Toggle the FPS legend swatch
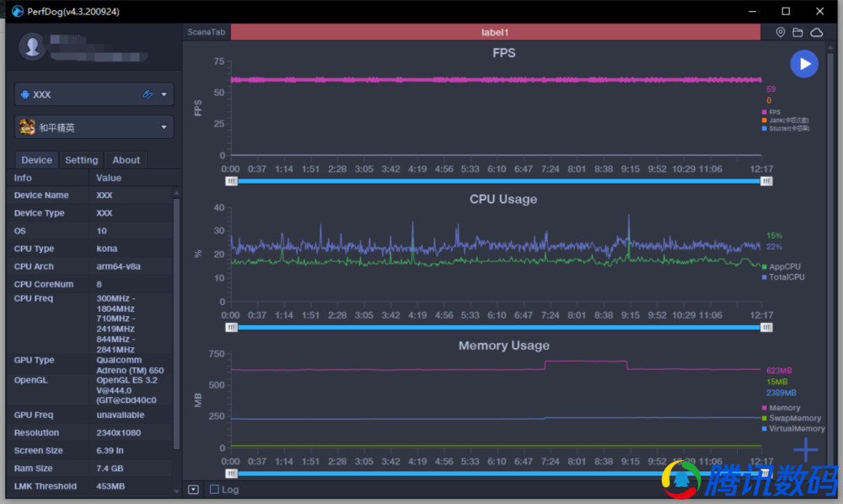 click(x=764, y=112)
